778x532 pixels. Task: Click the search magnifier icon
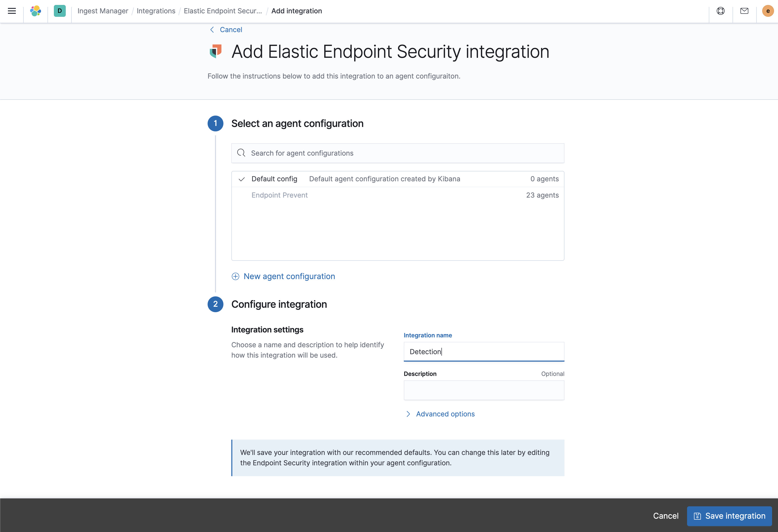pos(241,153)
